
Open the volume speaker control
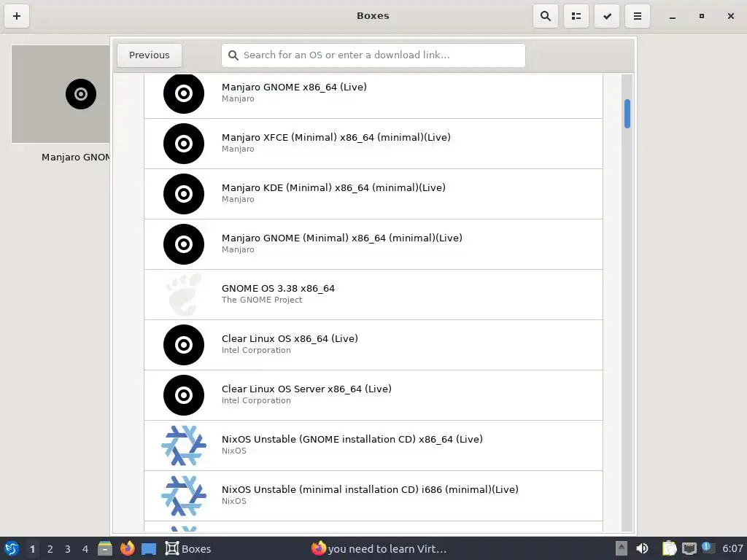pos(642,548)
